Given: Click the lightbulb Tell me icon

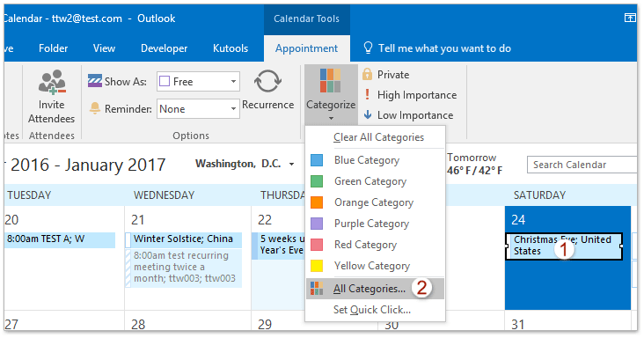Looking at the screenshot, I should [368, 48].
